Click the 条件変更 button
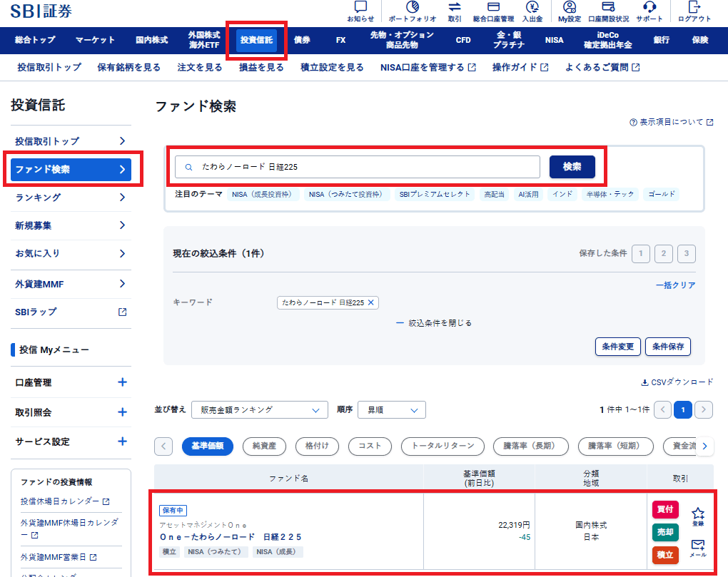Viewport: 728px width, 577px height. coord(618,347)
